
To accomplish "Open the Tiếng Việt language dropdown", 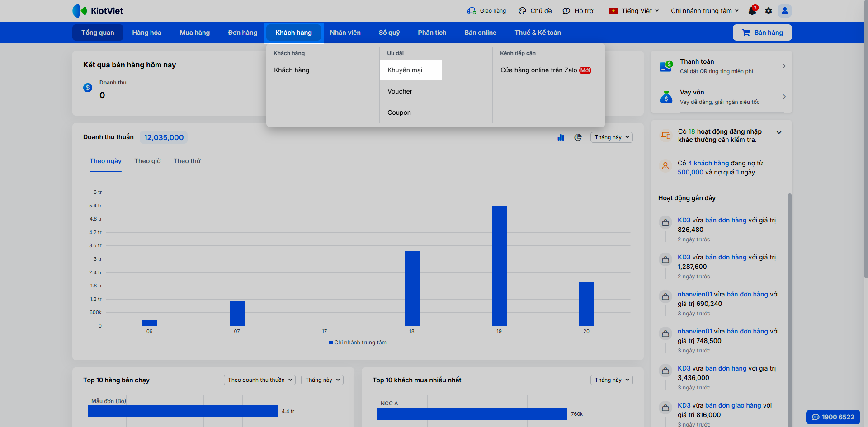I will [634, 11].
